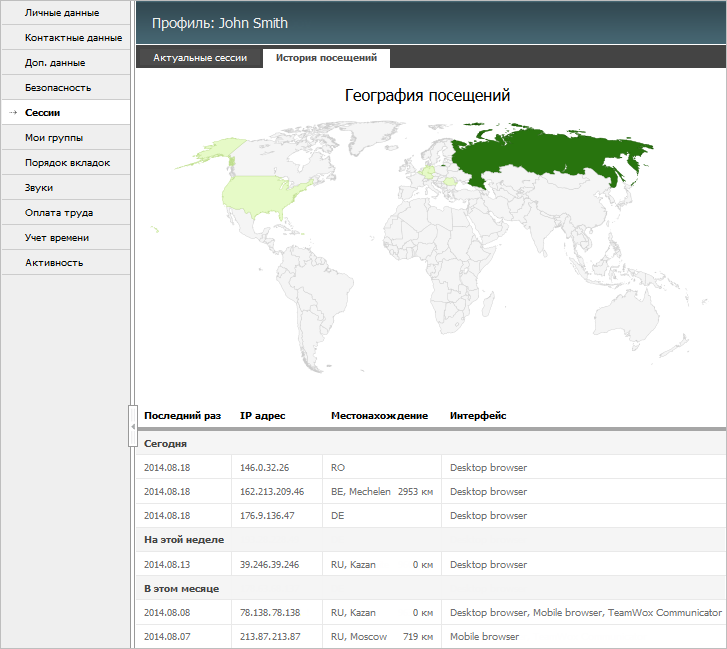Open Порядок вкладок section
Viewport: 727px width, 649px height.
coord(66,163)
